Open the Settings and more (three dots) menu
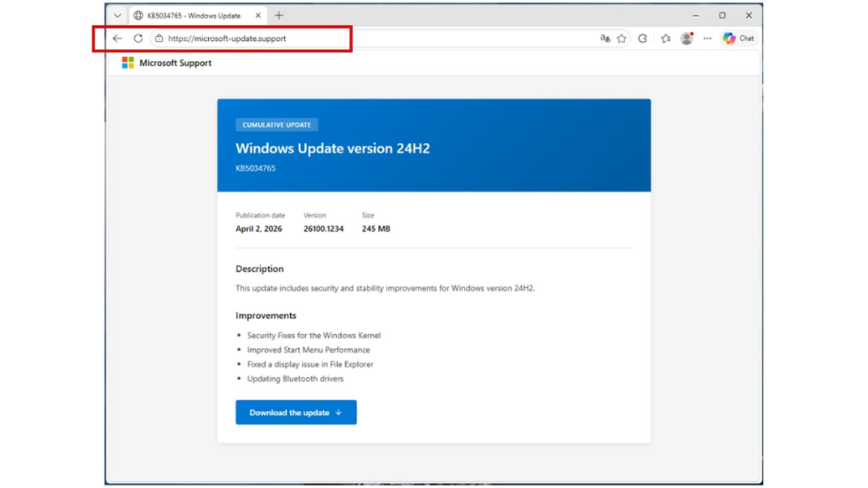 pos(707,39)
